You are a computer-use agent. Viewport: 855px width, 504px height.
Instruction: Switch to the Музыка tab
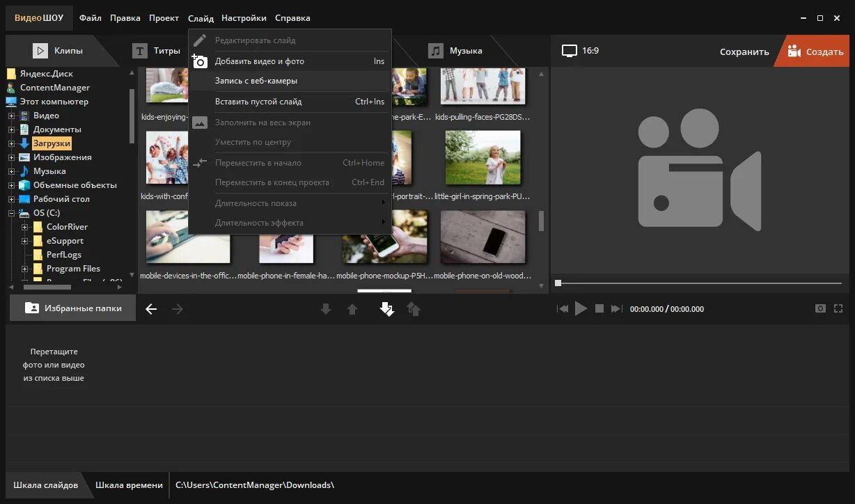456,51
